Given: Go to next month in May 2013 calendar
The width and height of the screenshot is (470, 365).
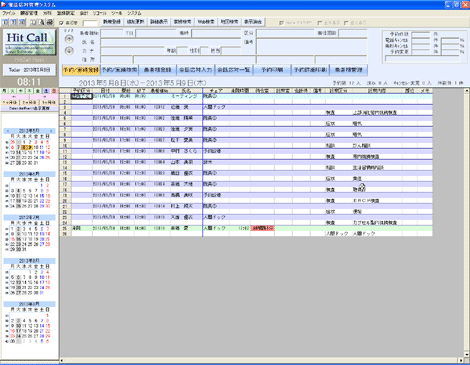Looking at the screenshot, I should click(51, 131).
